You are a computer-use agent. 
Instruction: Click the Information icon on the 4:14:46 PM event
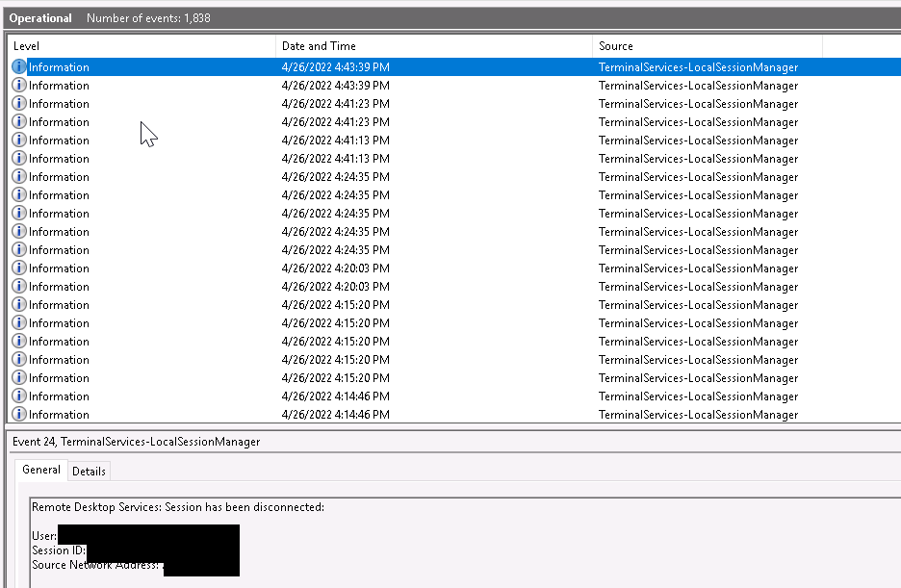(x=18, y=396)
